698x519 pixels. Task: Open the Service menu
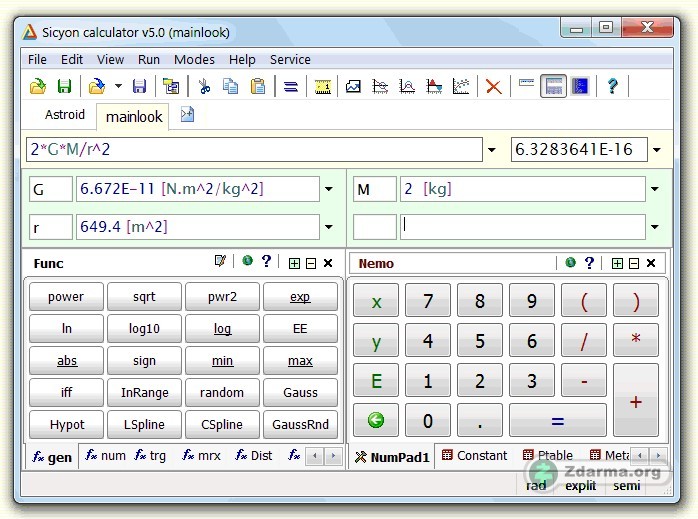(x=290, y=59)
